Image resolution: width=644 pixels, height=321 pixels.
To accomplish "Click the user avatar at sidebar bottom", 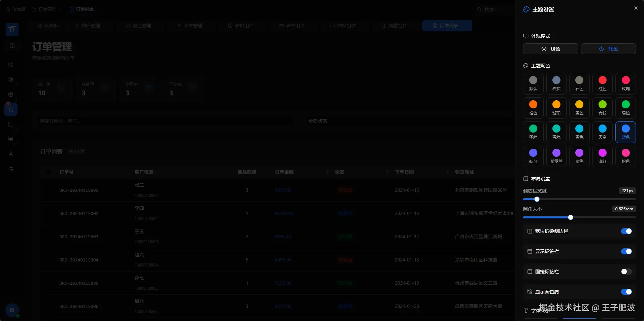I will pos(12,310).
